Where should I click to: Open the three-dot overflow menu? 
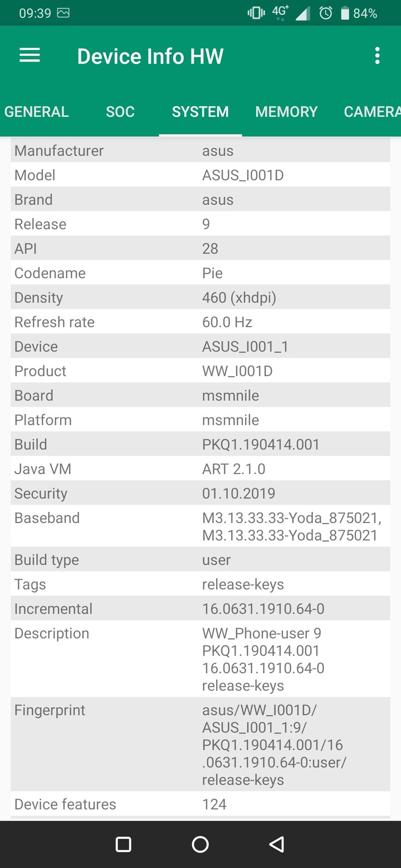pos(378,56)
